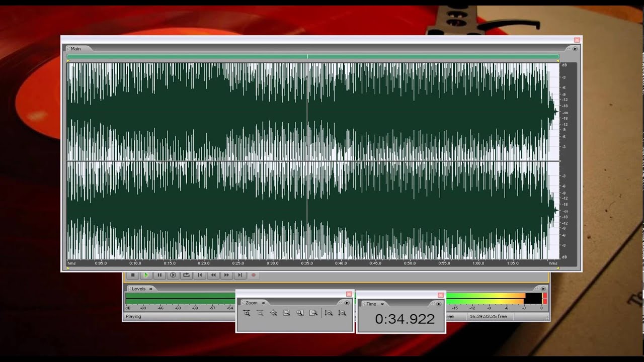Click the top dB amplitude scale label
The height and width of the screenshot is (362, 644).
565,65
